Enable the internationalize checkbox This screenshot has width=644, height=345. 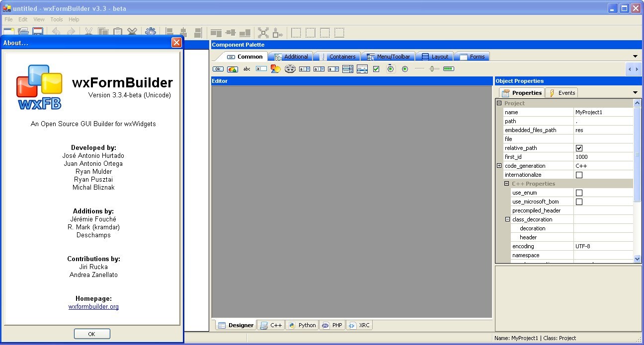point(579,175)
